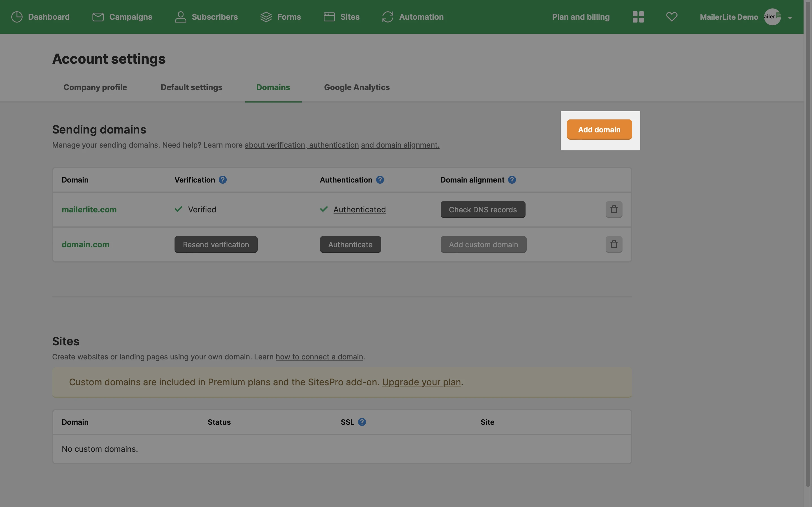Click the heart icon in top bar
The width and height of the screenshot is (812, 507).
(671, 17)
